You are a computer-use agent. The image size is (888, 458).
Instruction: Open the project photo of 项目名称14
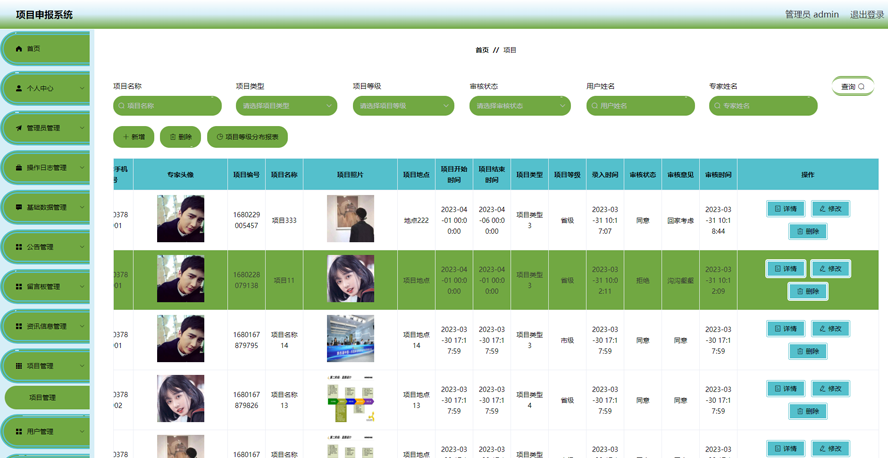pyautogui.click(x=351, y=339)
